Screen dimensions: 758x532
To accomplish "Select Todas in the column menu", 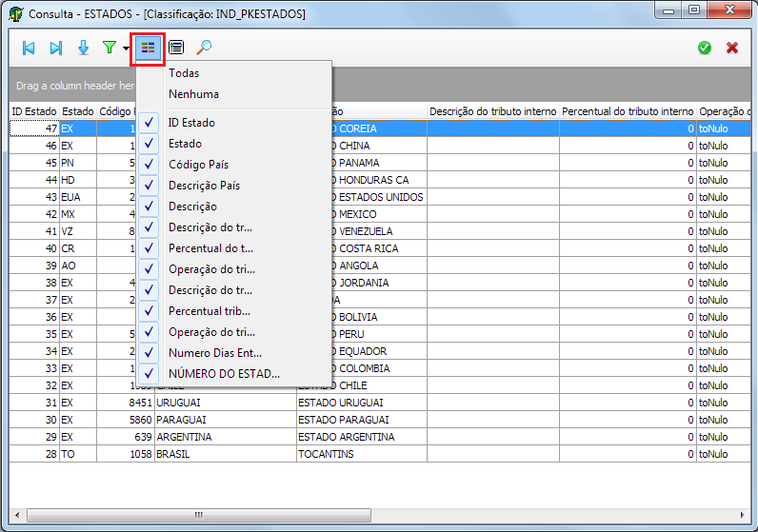I will 184,73.
